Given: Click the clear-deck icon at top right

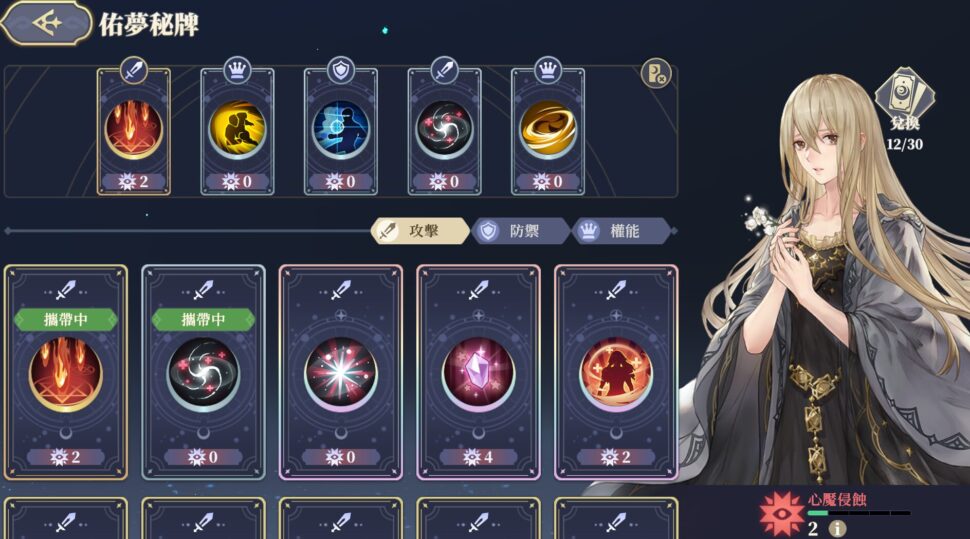Looking at the screenshot, I should coord(656,74).
